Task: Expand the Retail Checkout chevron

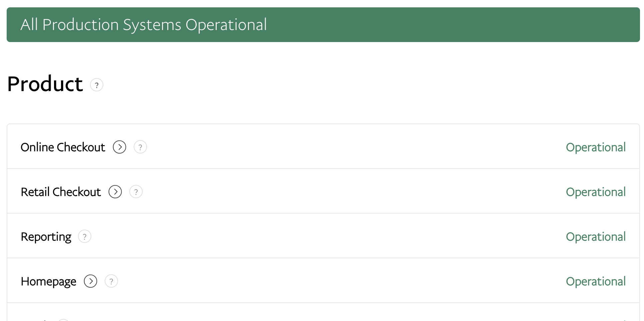Action: [x=115, y=192]
